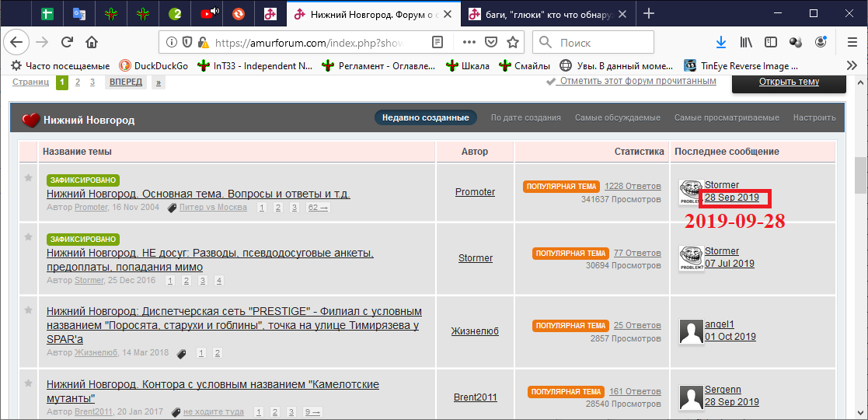The height and width of the screenshot is (420, 868).
Task: Open the Downloads panel
Action: tap(721, 42)
